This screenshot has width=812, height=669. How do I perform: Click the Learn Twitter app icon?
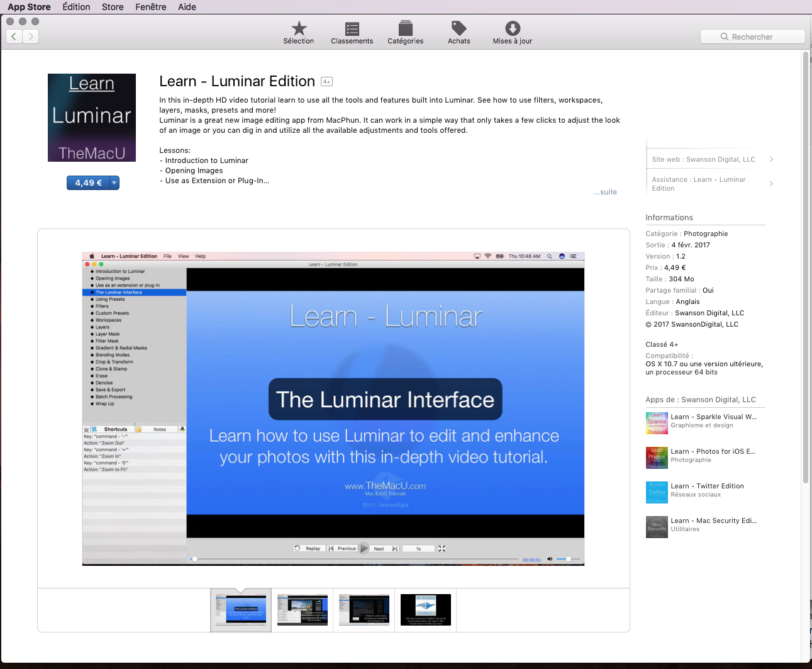click(657, 492)
